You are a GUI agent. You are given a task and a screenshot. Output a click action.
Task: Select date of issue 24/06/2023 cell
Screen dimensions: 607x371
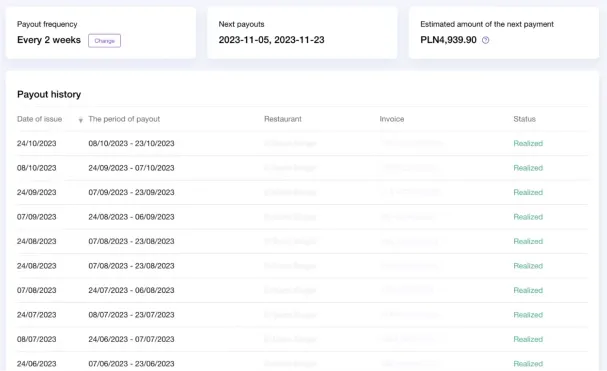[x=36, y=364]
